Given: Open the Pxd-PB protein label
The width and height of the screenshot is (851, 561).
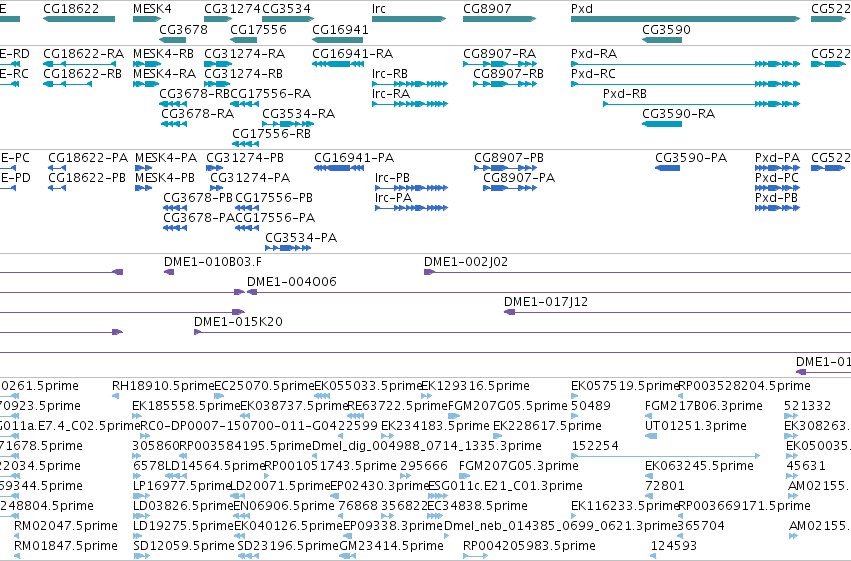Looking at the screenshot, I should 776,198.
